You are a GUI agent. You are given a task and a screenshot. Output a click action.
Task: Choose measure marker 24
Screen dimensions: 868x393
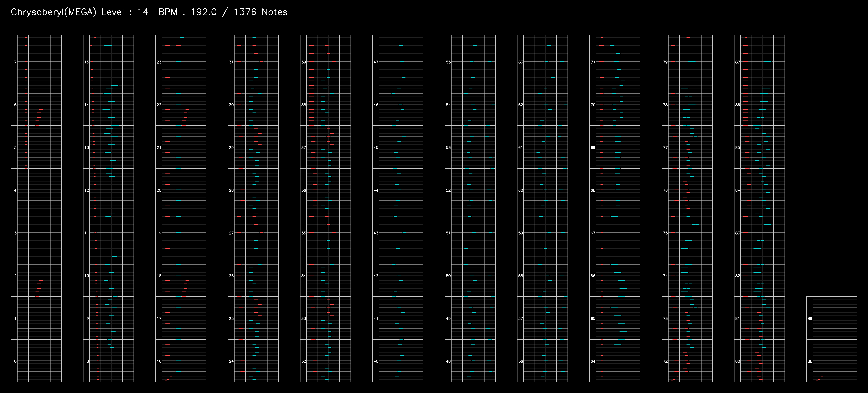(x=231, y=361)
